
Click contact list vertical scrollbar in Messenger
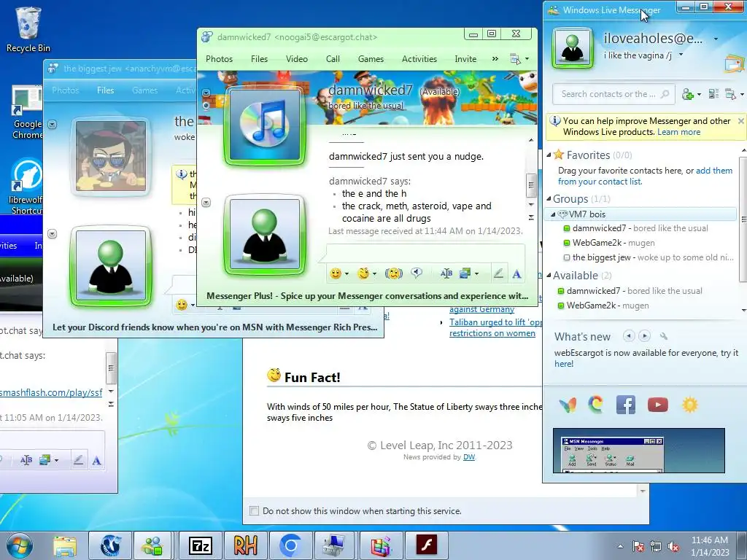coord(743,219)
